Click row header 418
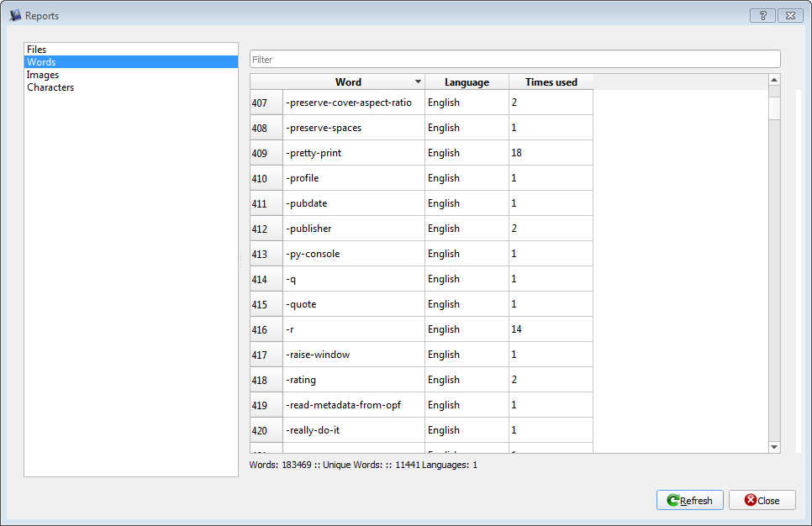812x526 pixels. pyautogui.click(x=266, y=380)
